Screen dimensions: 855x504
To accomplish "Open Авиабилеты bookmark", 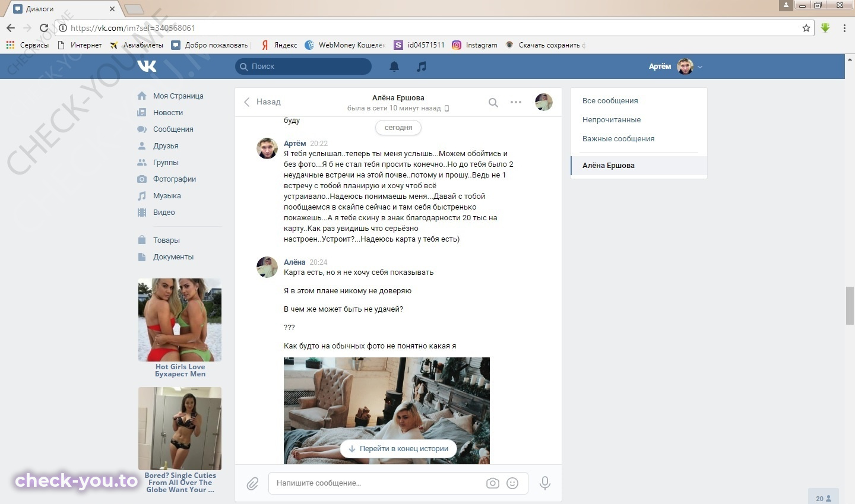I will click(x=137, y=45).
